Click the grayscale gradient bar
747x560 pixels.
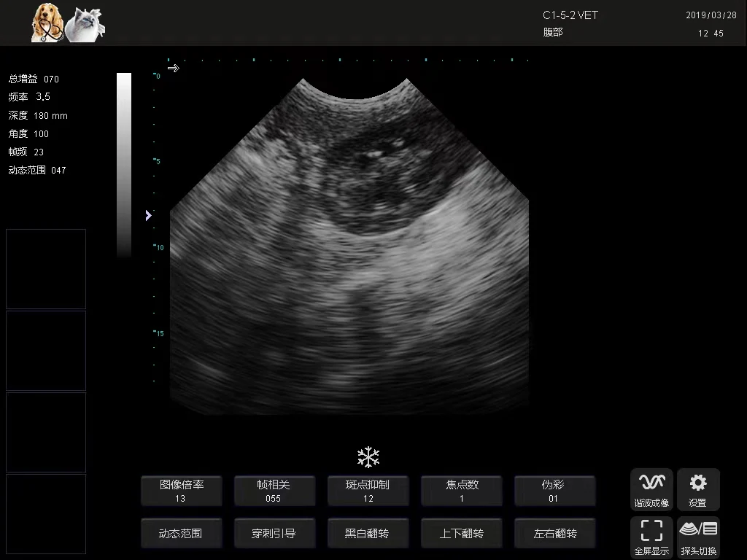click(x=124, y=166)
